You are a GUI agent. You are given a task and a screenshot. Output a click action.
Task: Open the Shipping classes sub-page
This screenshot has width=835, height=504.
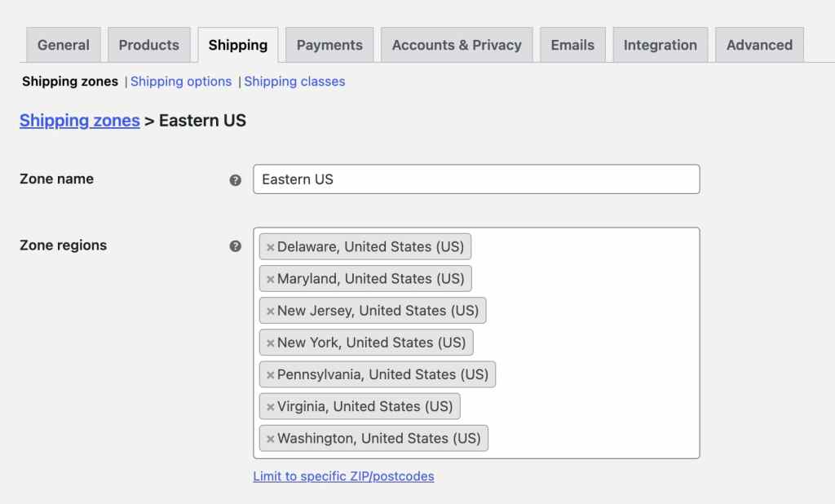click(x=294, y=82)
